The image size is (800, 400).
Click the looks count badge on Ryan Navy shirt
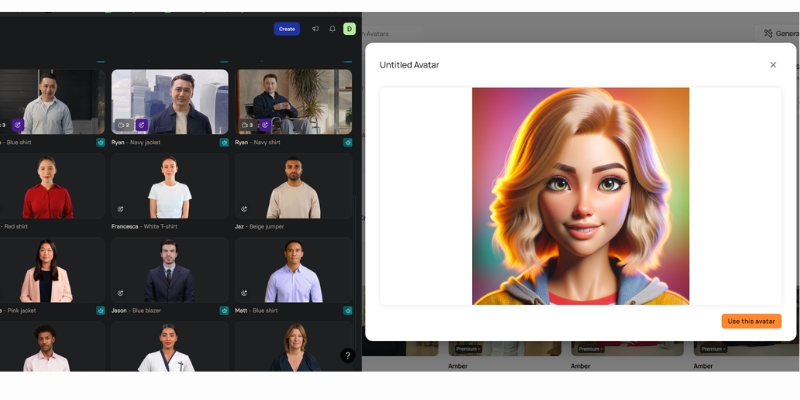pyautogui.click(x=247, y=125)
